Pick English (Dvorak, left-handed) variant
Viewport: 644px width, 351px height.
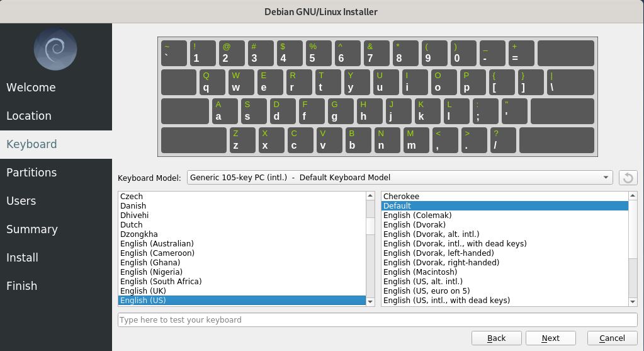[505, 253]
